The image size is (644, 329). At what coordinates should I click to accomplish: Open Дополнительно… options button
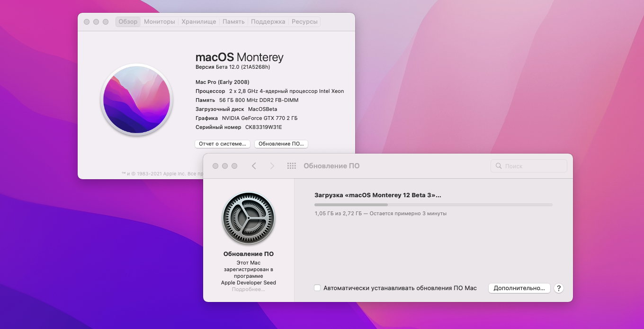519,288
